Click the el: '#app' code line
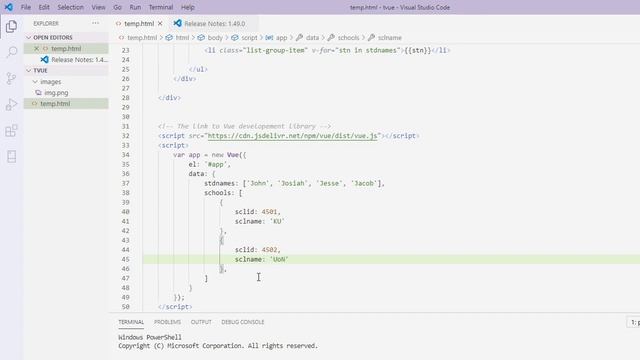 [209, 164]
